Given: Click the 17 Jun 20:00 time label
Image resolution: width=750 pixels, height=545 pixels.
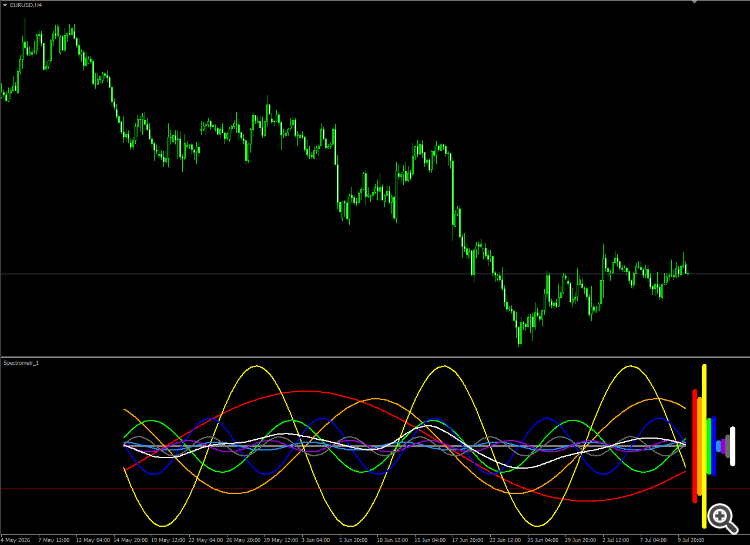Looking at the screenshot, I should coord(468,540).
